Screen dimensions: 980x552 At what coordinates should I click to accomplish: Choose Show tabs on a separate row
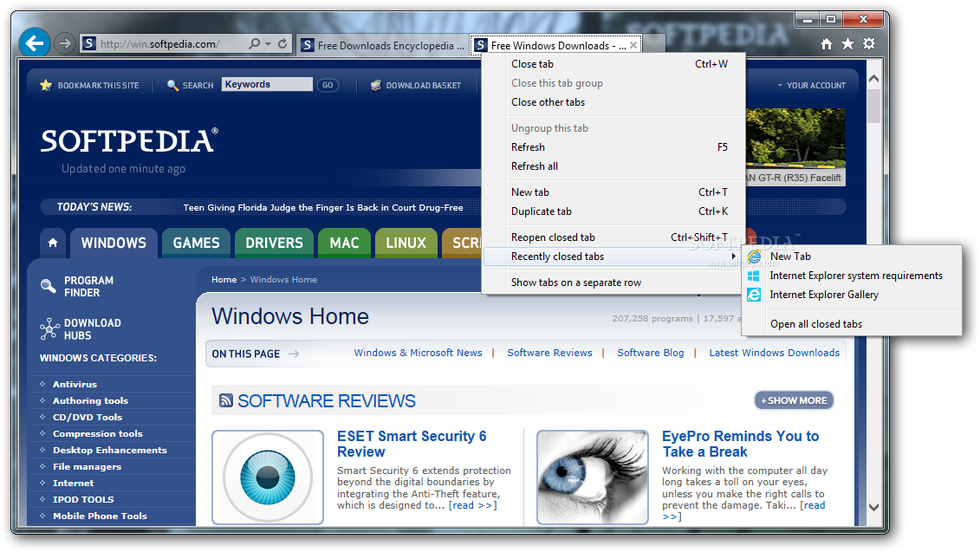614,282
